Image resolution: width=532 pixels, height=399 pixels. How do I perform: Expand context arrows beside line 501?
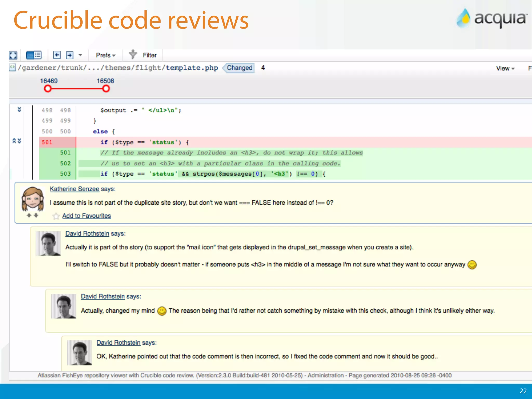(17, 141)
